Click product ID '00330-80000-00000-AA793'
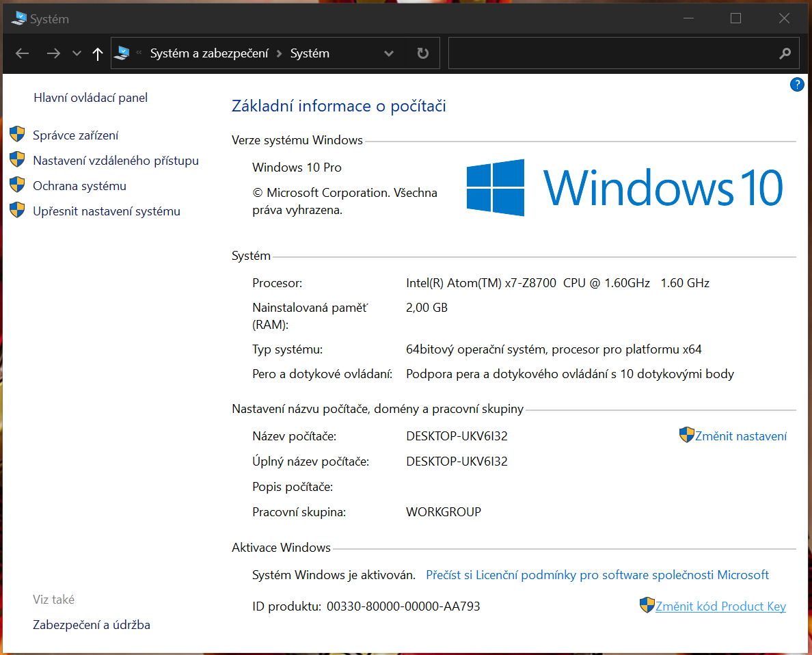This screenshot has width=812, height=655. 403,606
